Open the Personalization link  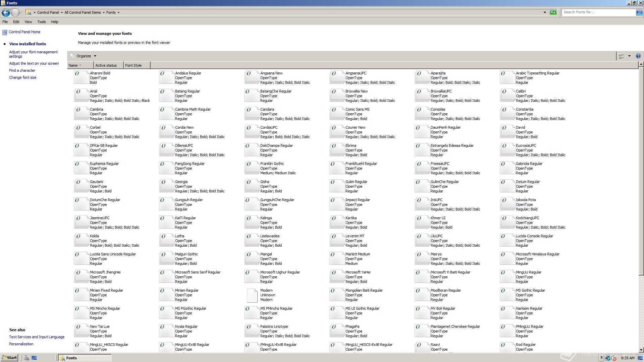[x=21, y=344]
